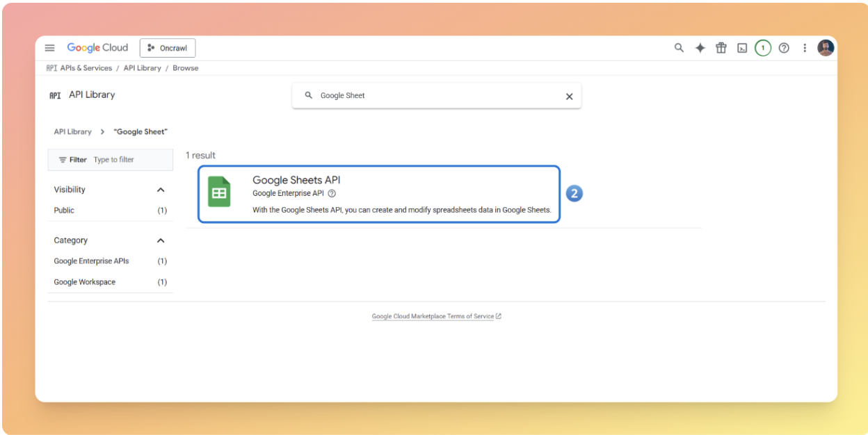Clear the Google Sheet search query
The image size is (868, 435).
point(569,95)
